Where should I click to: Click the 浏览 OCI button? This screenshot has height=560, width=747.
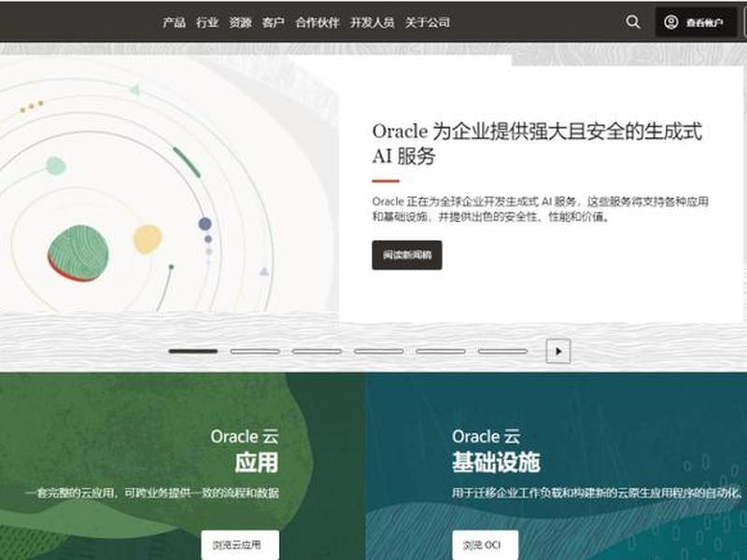485,545
